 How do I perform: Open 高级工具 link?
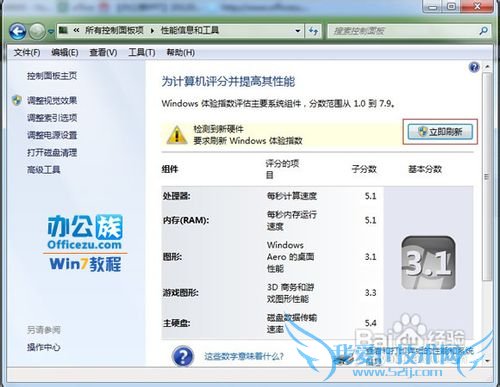[44, 170]
